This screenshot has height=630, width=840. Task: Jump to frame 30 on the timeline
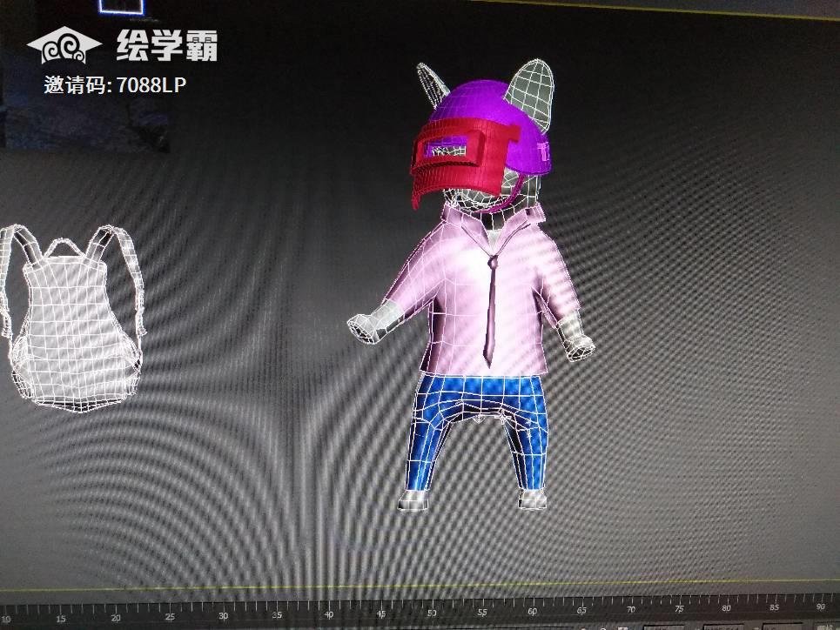(224, 615)
